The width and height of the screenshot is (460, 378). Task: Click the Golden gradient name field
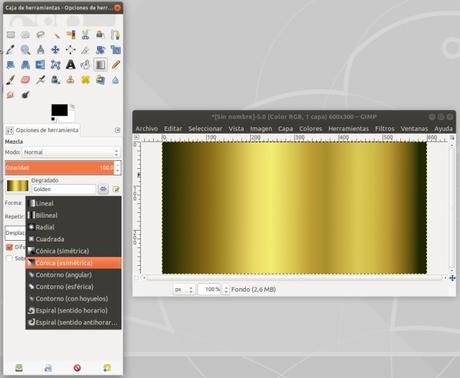63,189
